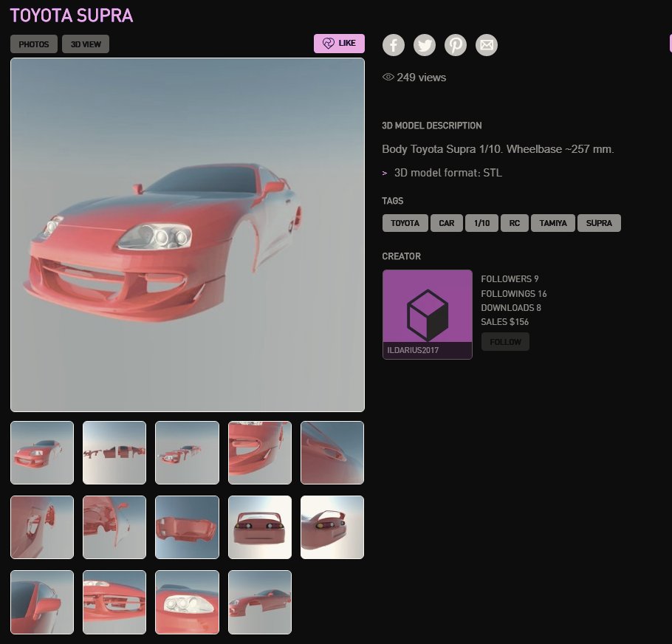Select thumbnail of car side profile view
The width and height of the screenshot is (672, 644).
coord(260,602)
